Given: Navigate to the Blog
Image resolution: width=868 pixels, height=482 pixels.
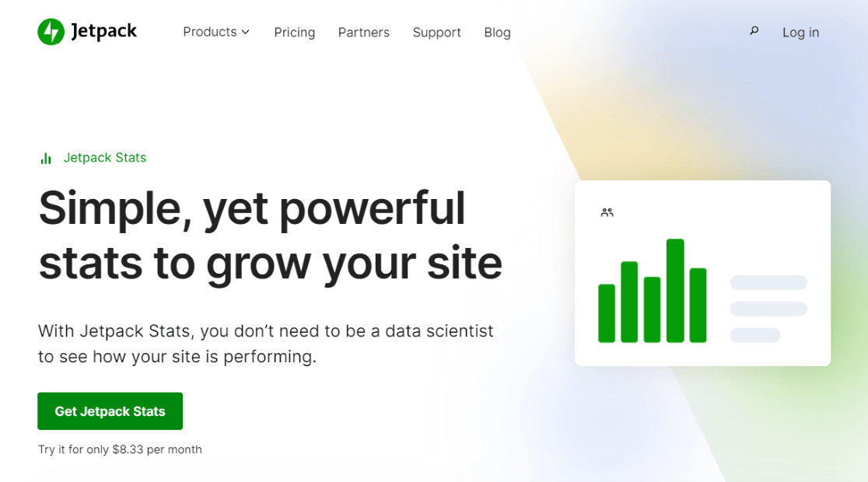Looking at the screenshot, I should click(x=497, y=33).
